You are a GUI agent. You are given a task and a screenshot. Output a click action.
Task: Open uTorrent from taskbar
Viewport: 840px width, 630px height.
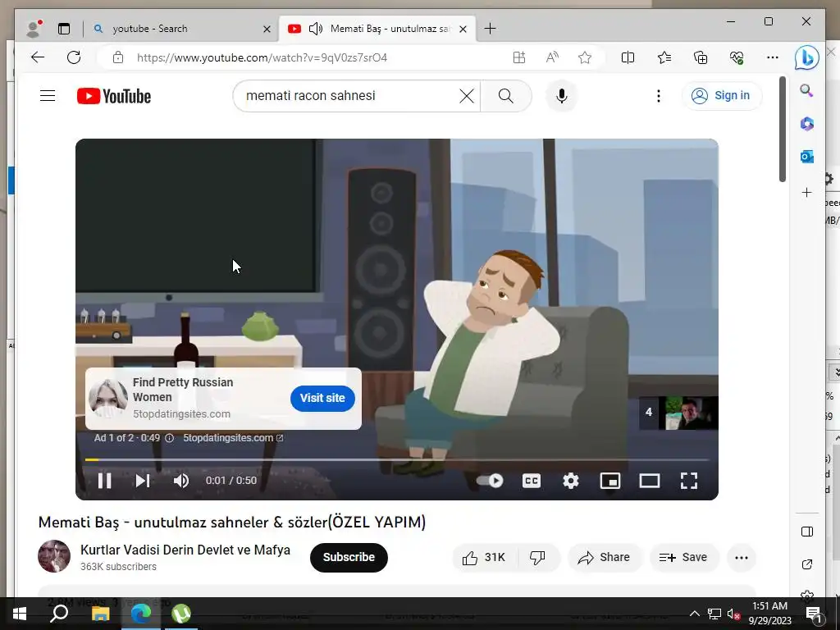181,614
